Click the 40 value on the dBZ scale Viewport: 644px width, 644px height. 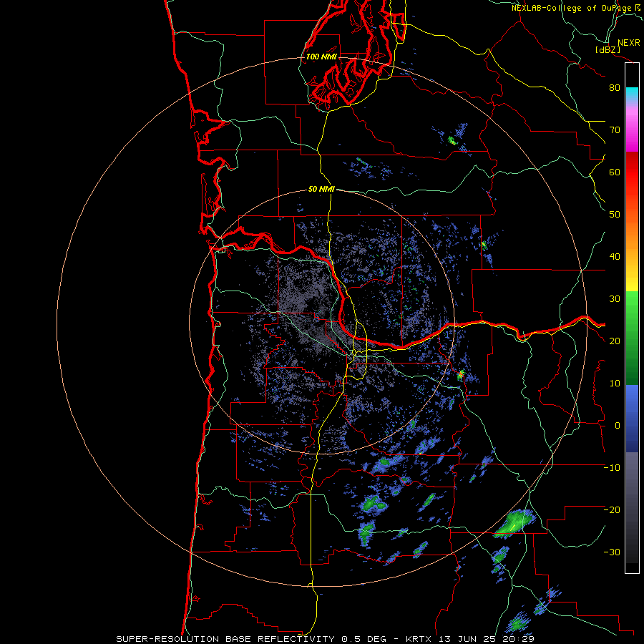tap(615, 257)
